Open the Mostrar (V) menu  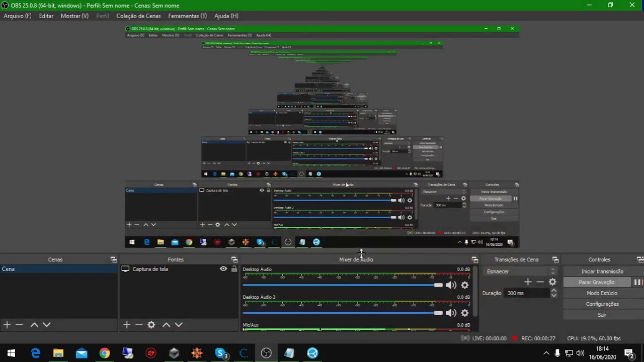coord(74,16)
